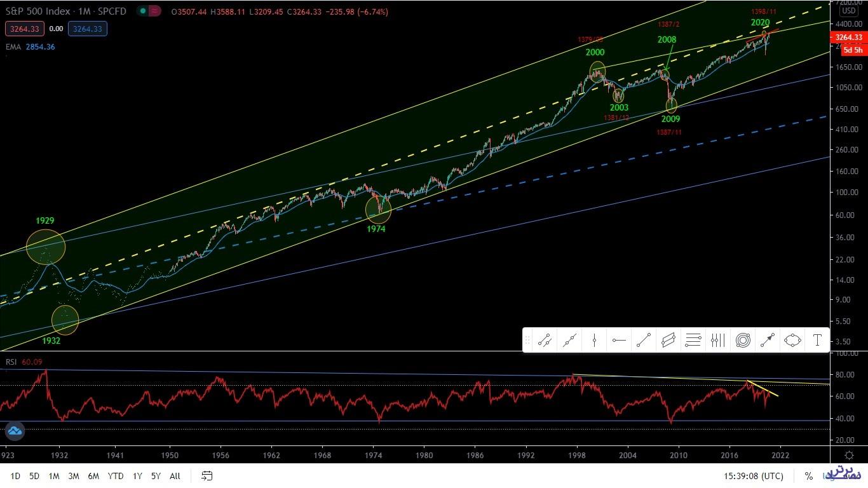Screen dimensions: 868x488
Task: Toggle percent scale with % button
Action: (808, 476)
